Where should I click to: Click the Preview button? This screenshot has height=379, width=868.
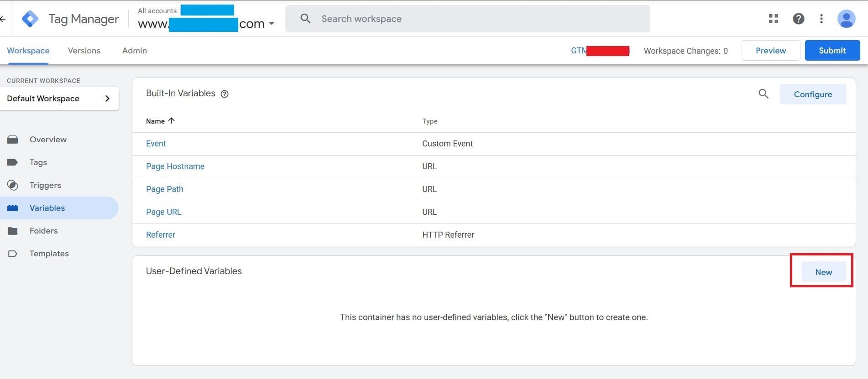pos(770,51)
